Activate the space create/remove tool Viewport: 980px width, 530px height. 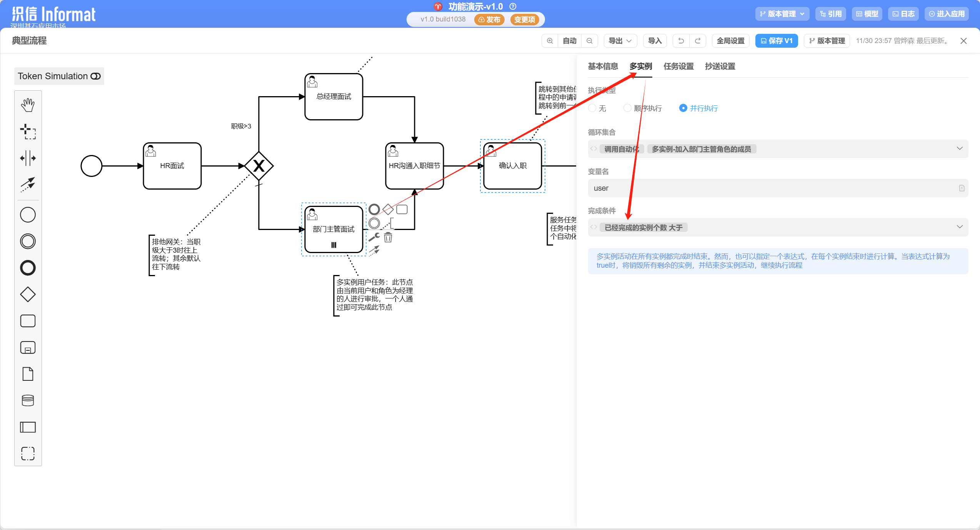[28, 158]
